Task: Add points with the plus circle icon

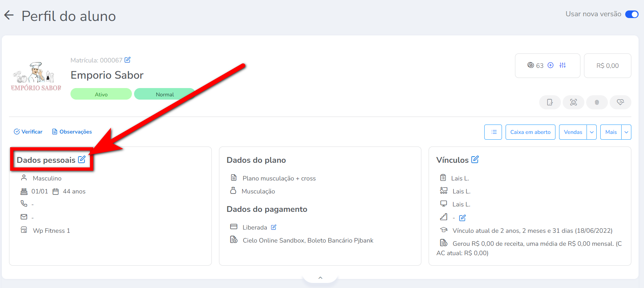Action: click(550, 65)
